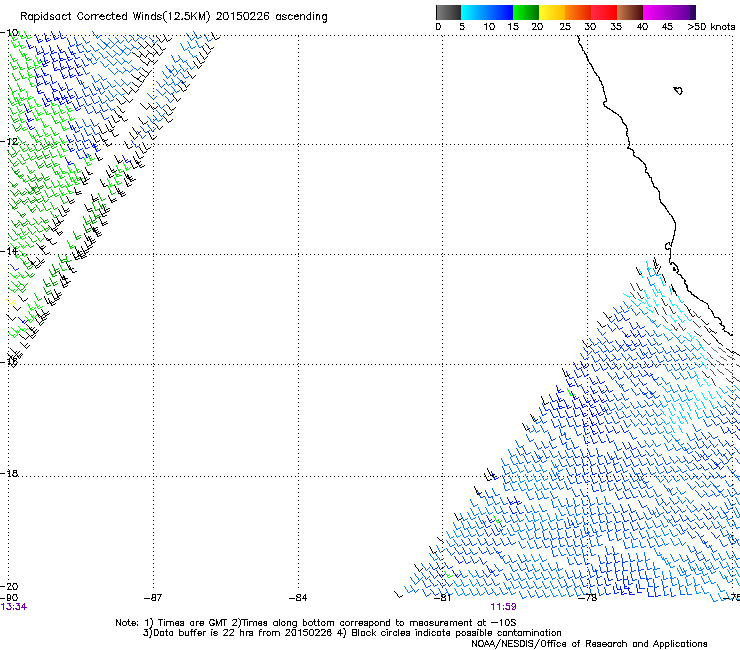Click the '-90' longitude axis label
Viewport: 740px width, 650px height.
pos(9,597)
